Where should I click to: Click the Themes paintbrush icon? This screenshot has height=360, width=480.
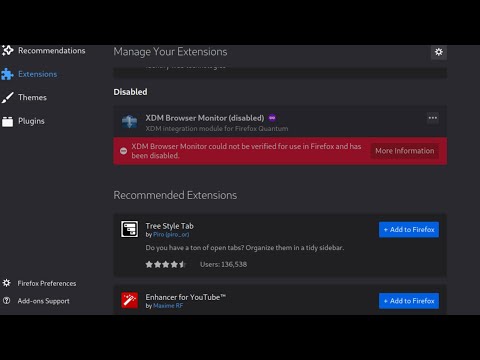pyautogui.click(x=7, y=97)
